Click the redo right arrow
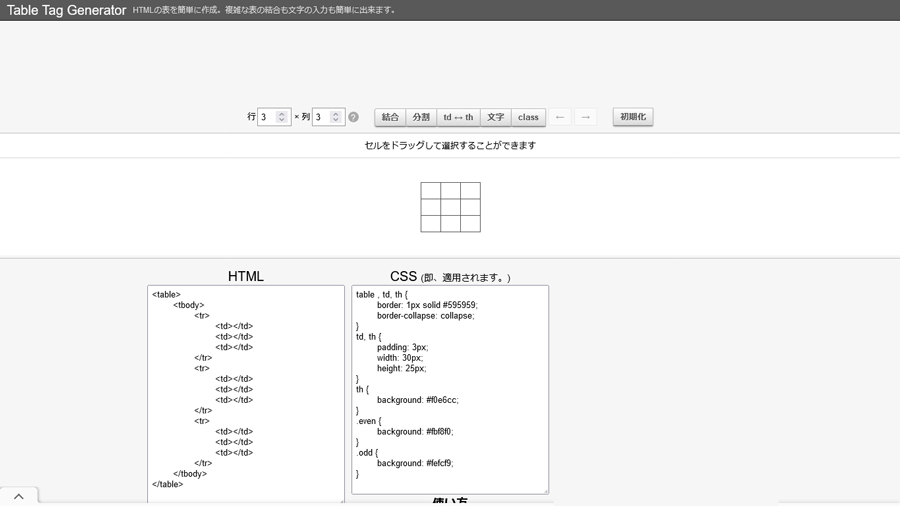 tap(586, 117)
